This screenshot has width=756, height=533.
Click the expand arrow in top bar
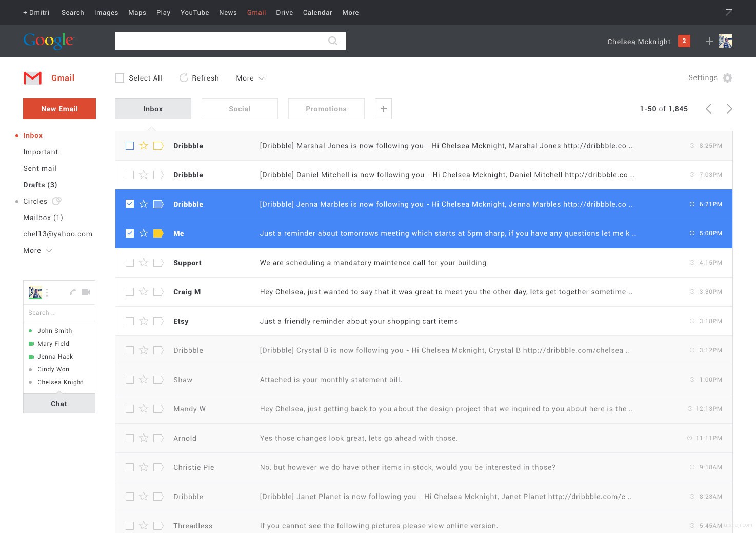(x=729, y=12)
